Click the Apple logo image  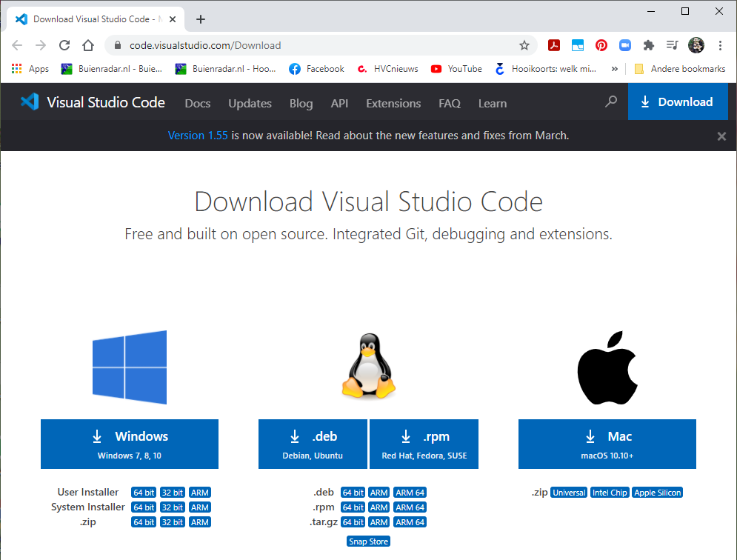click(607, 367)
